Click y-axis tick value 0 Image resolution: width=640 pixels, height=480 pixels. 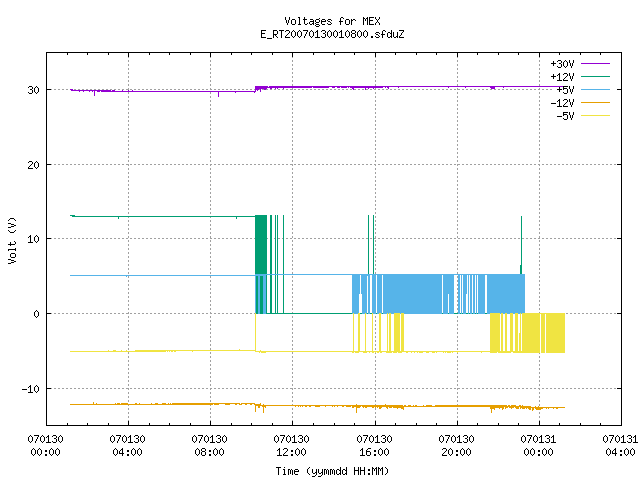tap(36, 314)
